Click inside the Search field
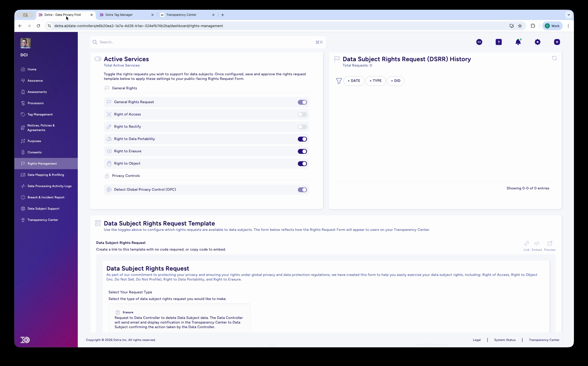This screenshot has width=588, height=366. click(x=179, y=42)
